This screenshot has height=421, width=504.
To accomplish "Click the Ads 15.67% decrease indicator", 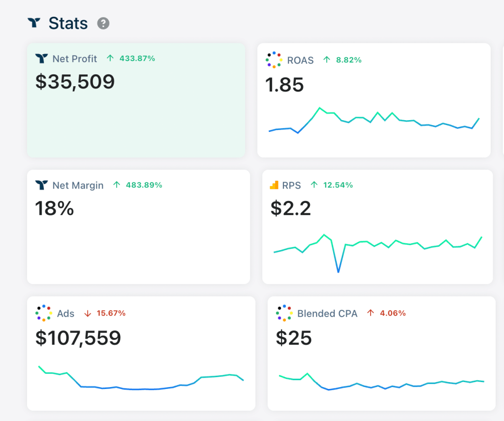I will coord(105,313).
